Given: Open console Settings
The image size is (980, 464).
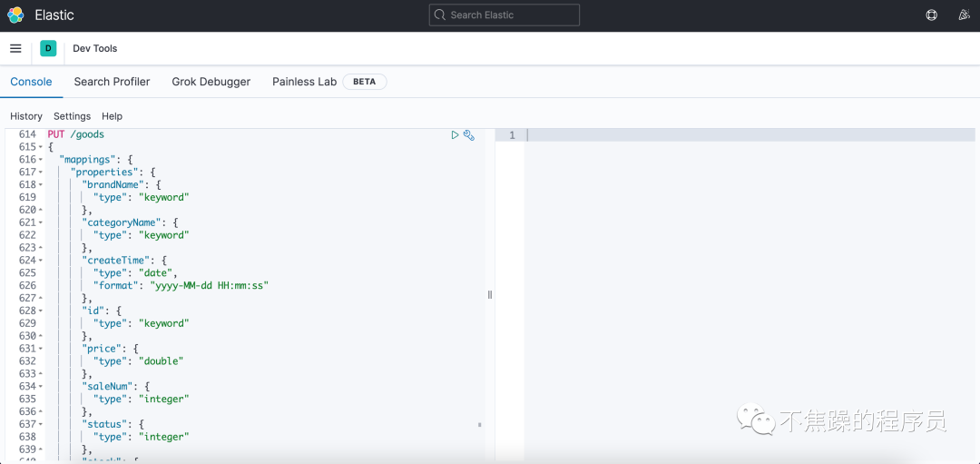Looking at the screenshot, I should click(72, 116).
